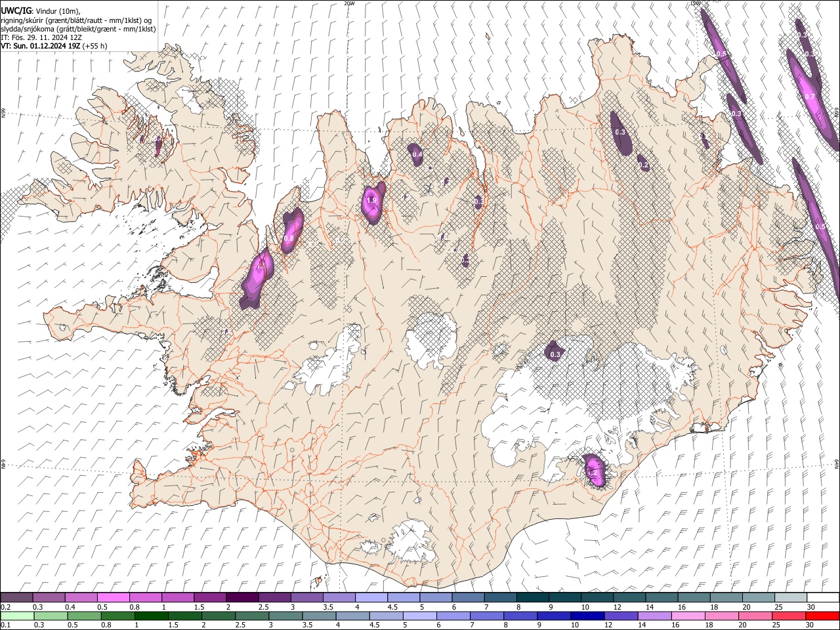Select the light lavender 4–4.5 swatch in the snow scale

tap(371, 597)
